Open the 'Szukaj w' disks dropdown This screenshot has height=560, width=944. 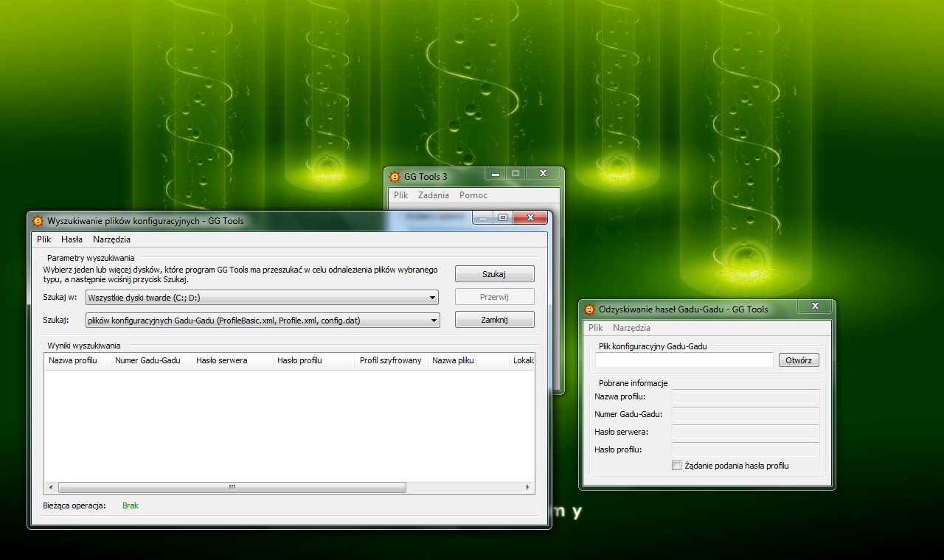tap(262, 298)
